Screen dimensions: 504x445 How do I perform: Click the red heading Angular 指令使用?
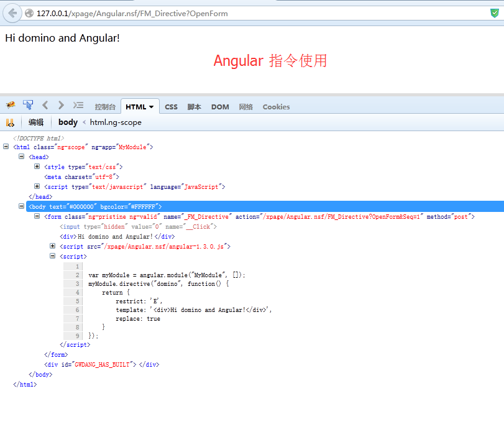pyautogui.click(x=270, y=60)
